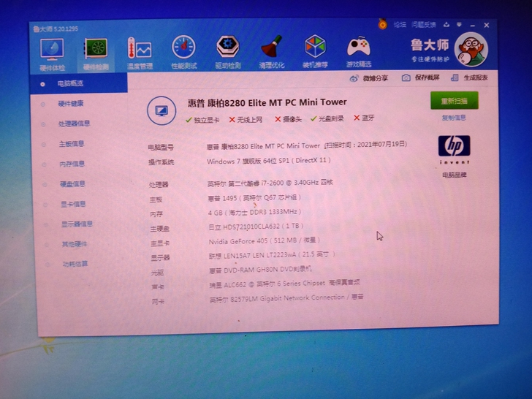Image resolution: width=532 pixels, height=399 pixels.
Task: Click the 光盘刻录 status item
Action: tap(327, 118)
